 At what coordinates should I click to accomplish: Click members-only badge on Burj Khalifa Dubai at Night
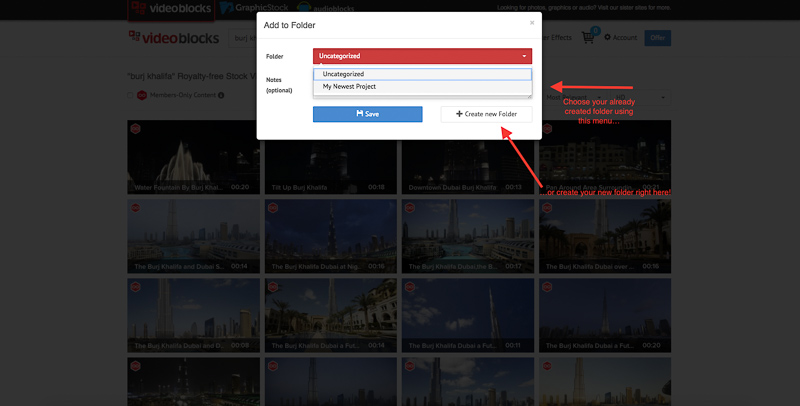click(273, 208)
